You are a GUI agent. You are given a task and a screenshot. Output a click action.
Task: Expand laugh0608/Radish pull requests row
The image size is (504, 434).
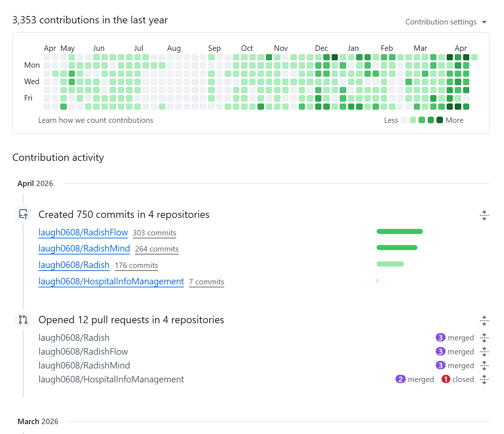click(x=484, y=338)
